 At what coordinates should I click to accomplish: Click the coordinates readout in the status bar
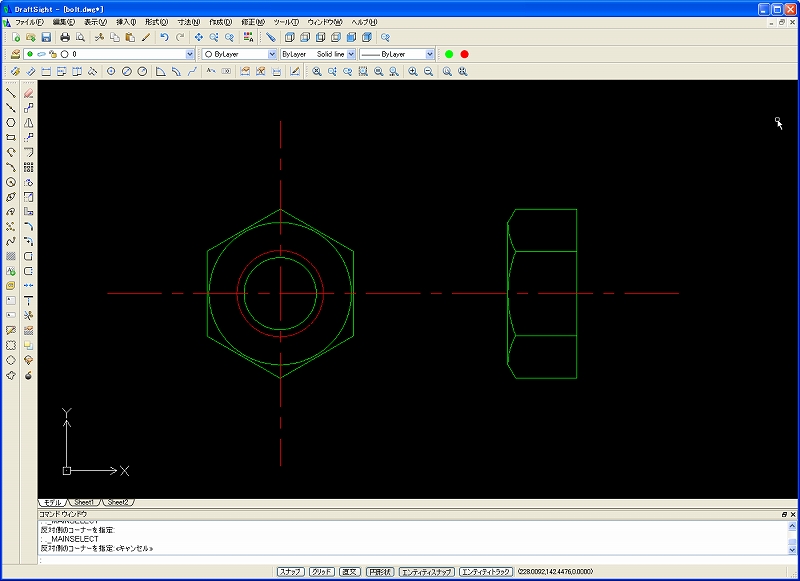click(556, 572)
